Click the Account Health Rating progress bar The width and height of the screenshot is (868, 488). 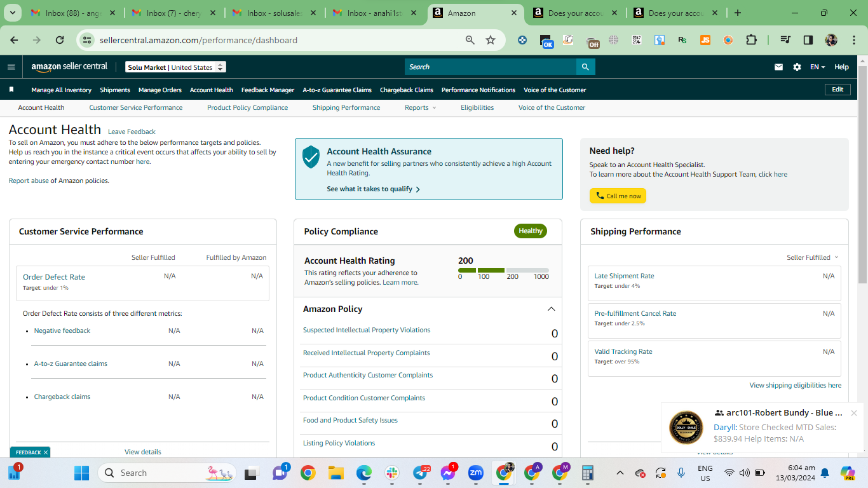503,271
